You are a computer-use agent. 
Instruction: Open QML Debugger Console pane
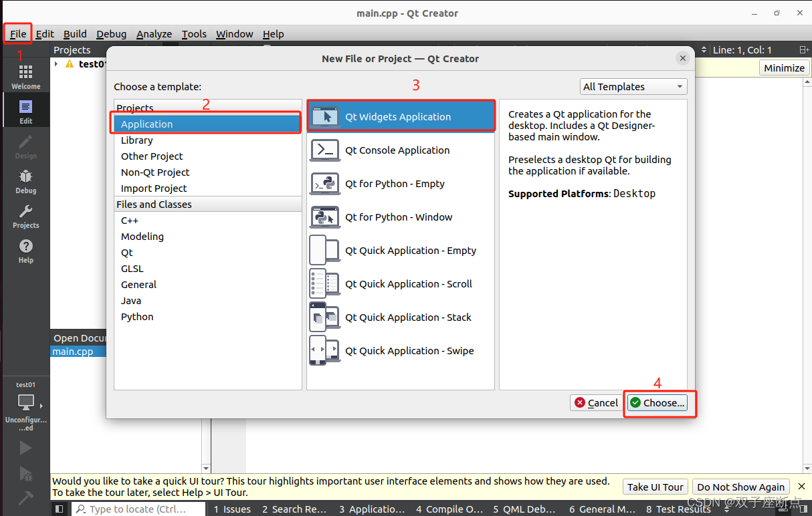[524, 509]
